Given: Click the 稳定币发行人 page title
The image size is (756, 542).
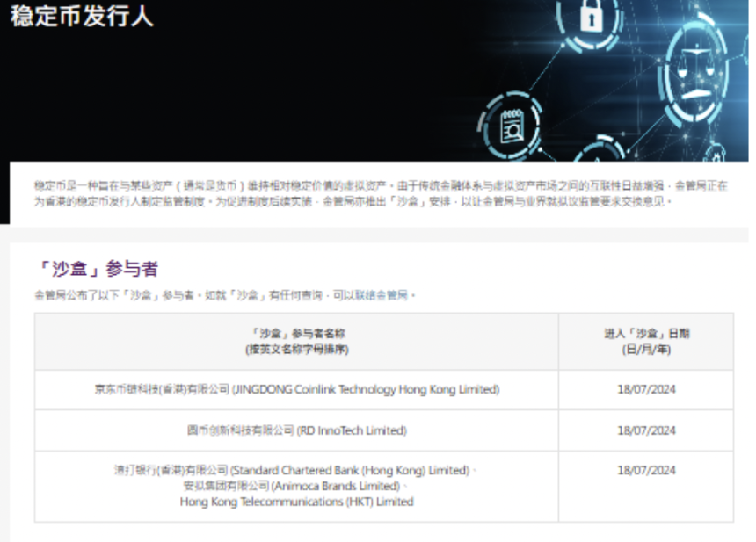Looking at the screenshot, I should coord(82,17).
